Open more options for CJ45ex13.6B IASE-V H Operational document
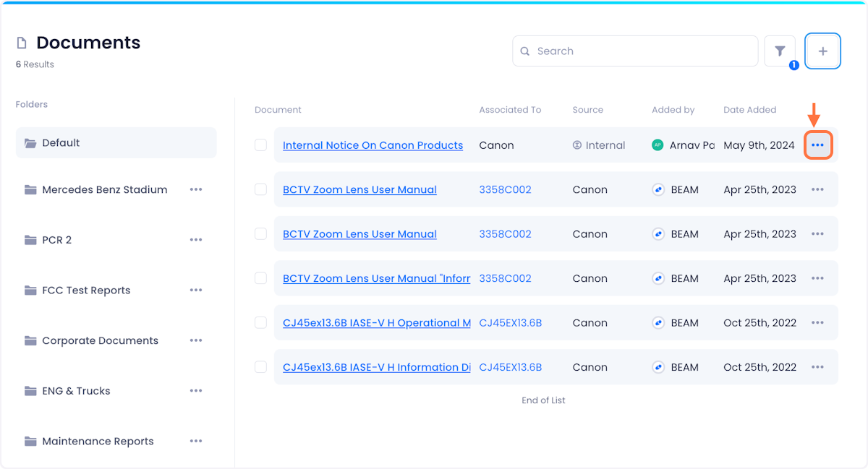 (x=817, y=323)
